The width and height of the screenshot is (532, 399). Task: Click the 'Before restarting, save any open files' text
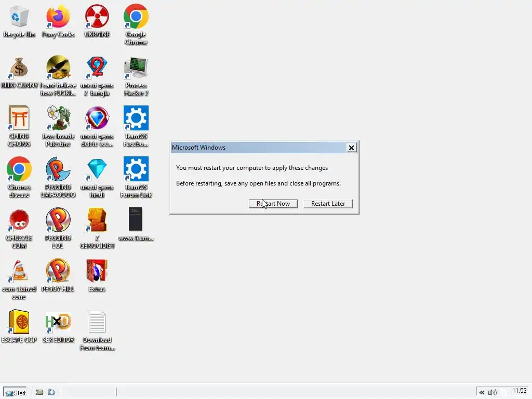(258, 183)
